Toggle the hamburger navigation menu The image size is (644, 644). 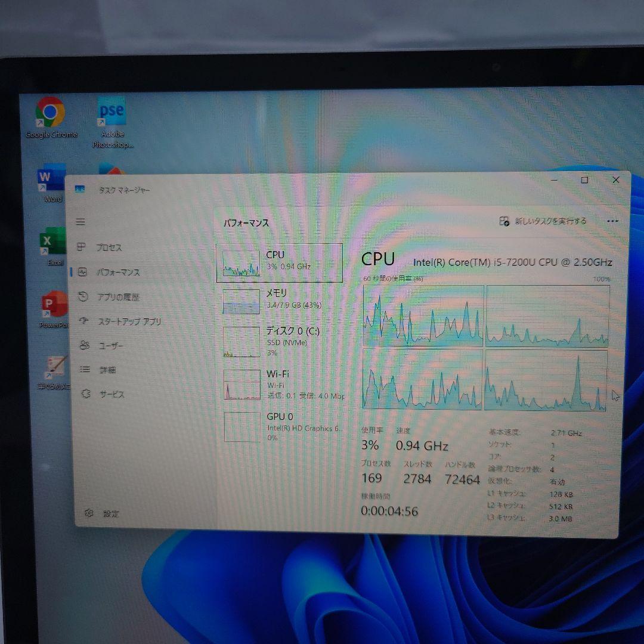click(80, 222)
